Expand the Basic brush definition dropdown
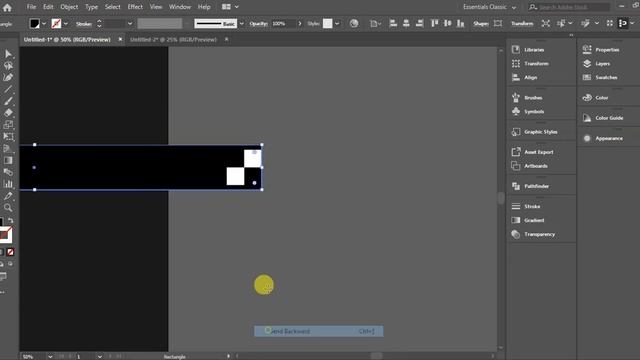The height and width of the screenshot is (360, 640). (x=241, y=24)
